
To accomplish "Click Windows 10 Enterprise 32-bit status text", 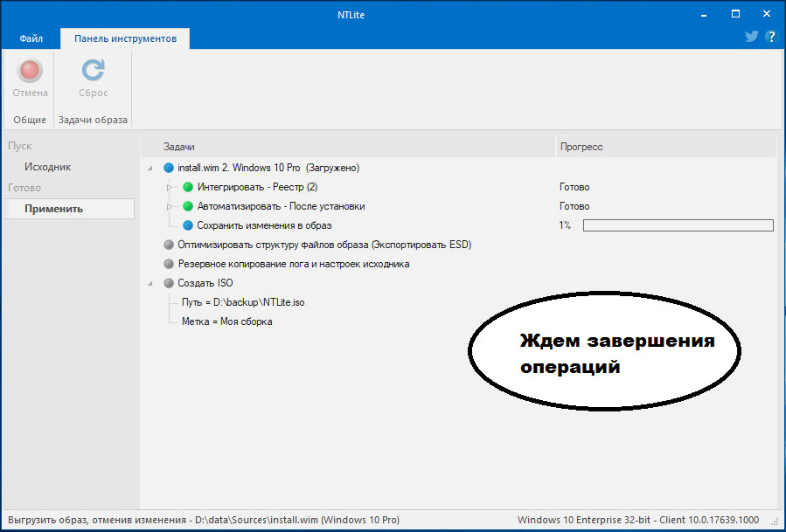I will pos(638,520).
